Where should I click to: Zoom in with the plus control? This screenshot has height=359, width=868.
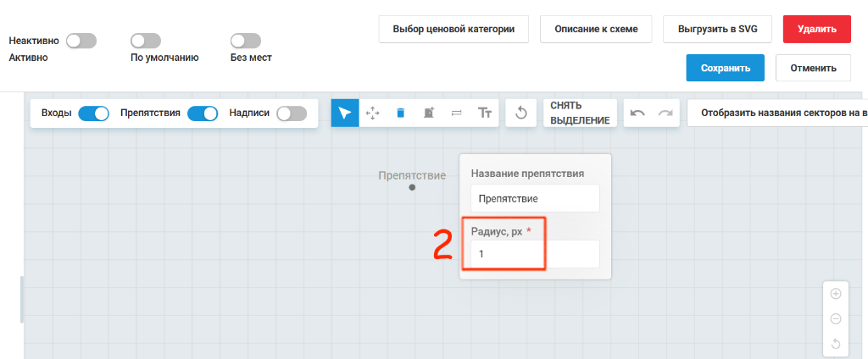pyautogui.click(x=836, y=294)
